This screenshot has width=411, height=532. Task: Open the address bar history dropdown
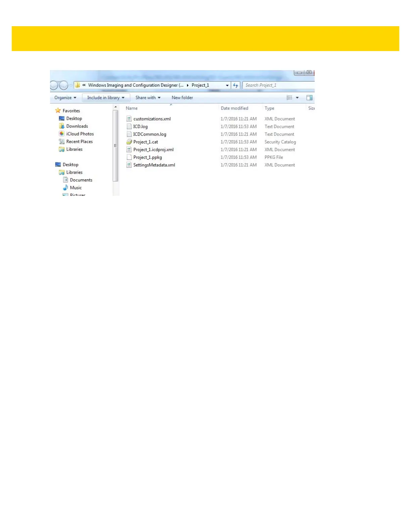[227, 85]
